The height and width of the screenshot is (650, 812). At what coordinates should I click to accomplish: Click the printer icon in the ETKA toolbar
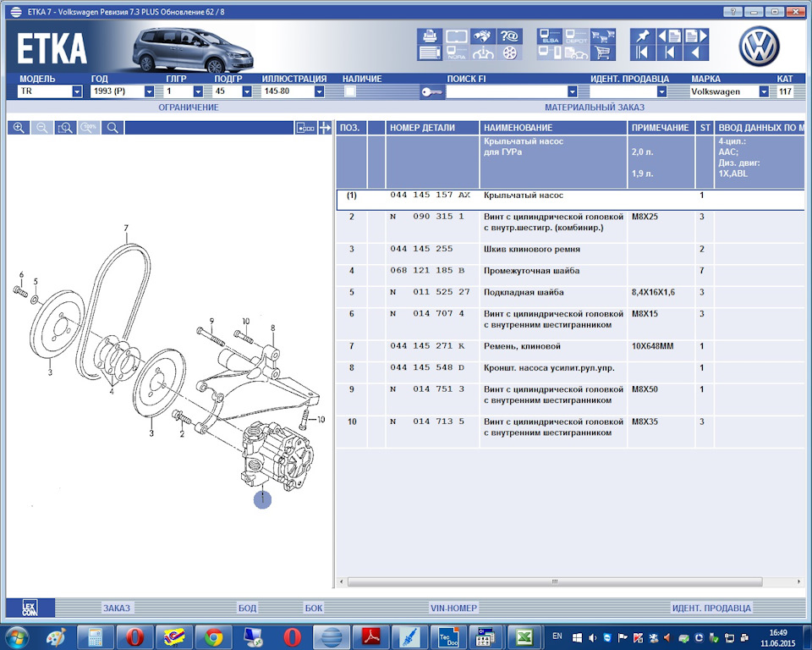430,36
